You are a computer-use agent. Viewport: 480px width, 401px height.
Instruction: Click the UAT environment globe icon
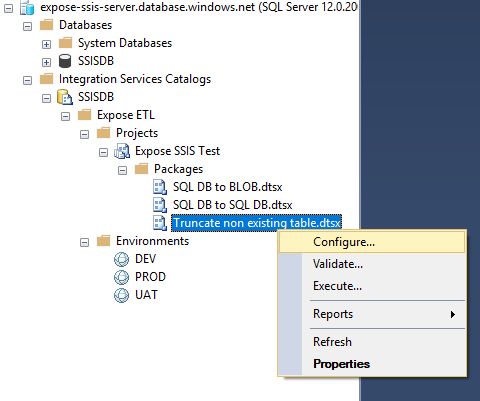point(121,295)
